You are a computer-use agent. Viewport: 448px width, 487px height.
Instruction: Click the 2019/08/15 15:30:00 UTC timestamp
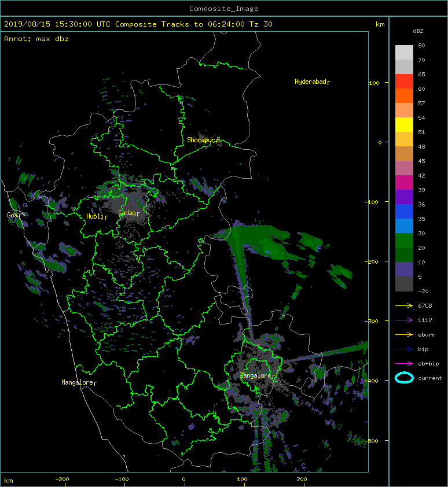[57, 24]
